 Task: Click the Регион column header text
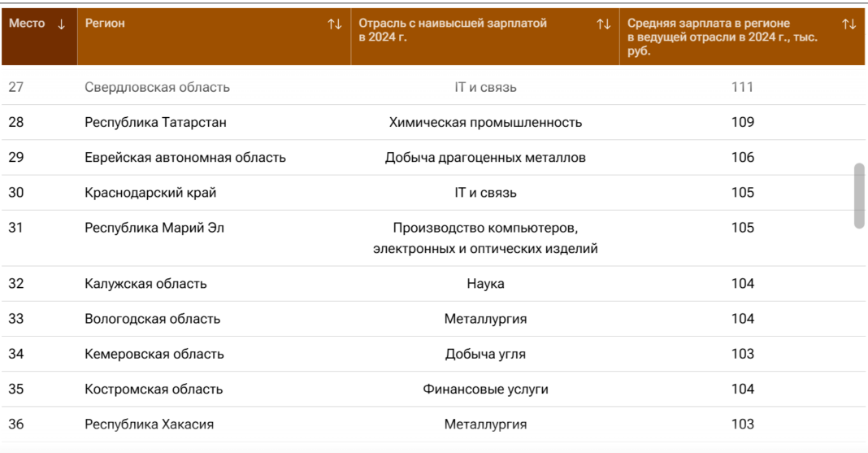point(105,24)
